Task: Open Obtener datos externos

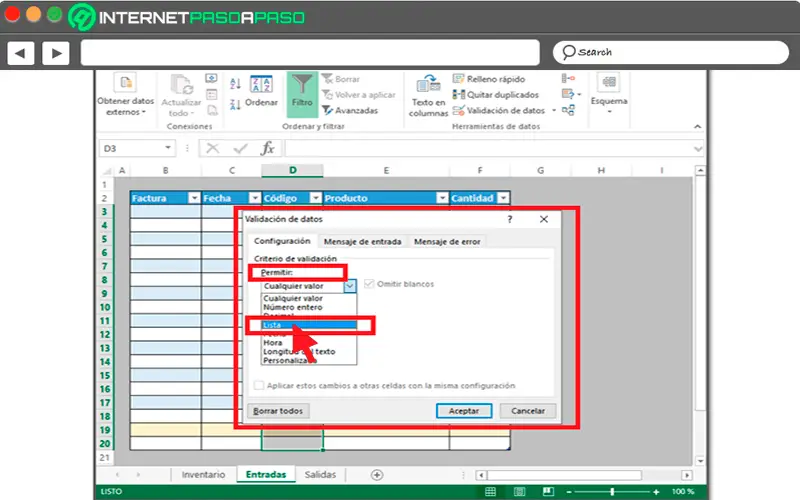Action: [x=126, y=96]
